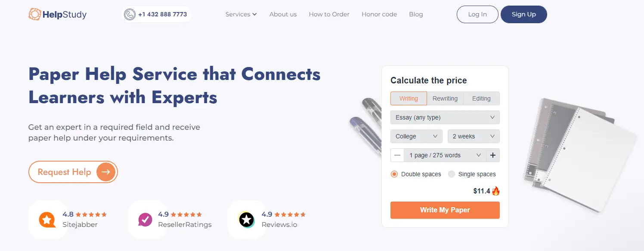Click the minus icon to decrease page count
The width and height of the screenshot is (644, 251).
(x=397, y=155)
